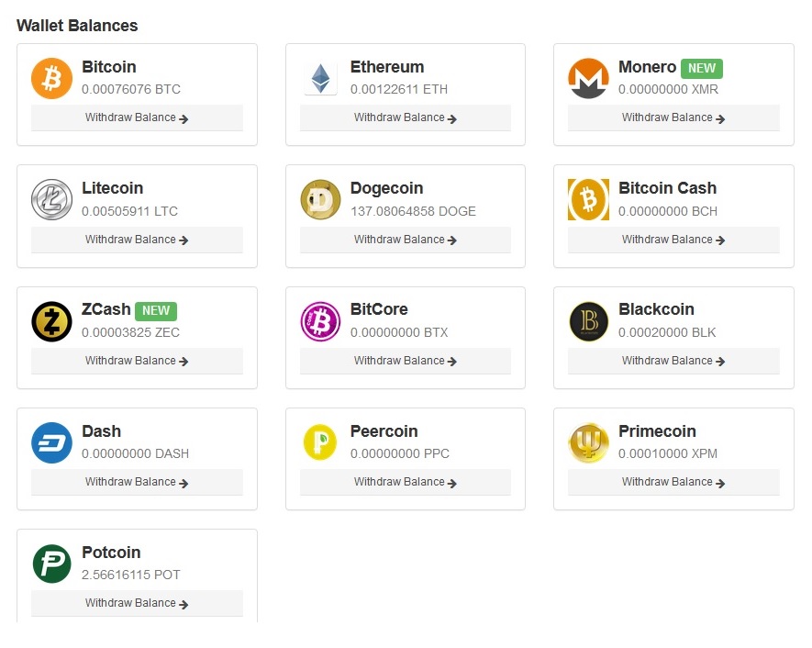Click the yellow Peercoin logo icon
Screen dimensions: 812x648
pos(320,442)
